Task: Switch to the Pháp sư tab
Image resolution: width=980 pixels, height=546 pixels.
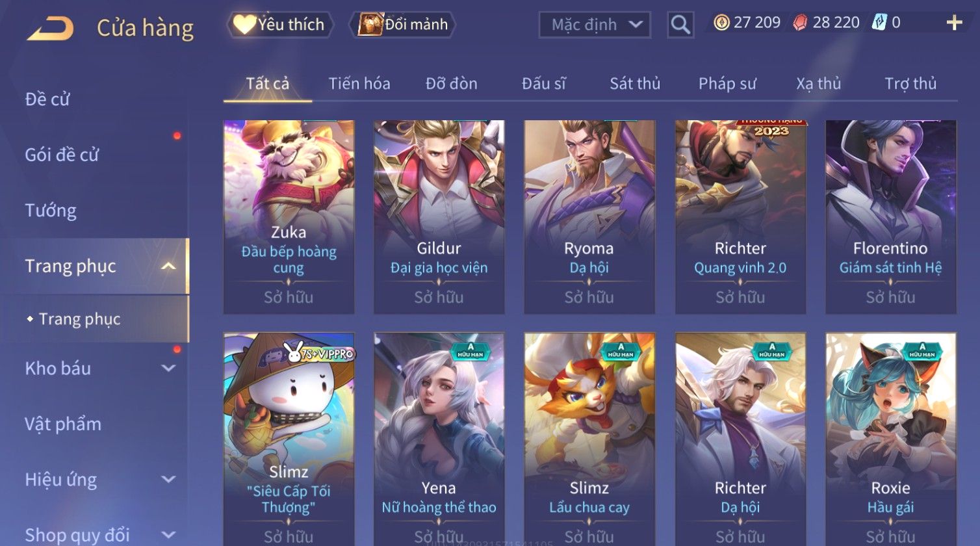Action: 727,83
